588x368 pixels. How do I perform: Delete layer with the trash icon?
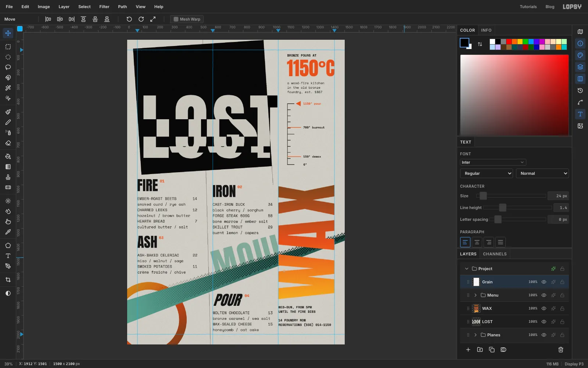coord(561,350)
